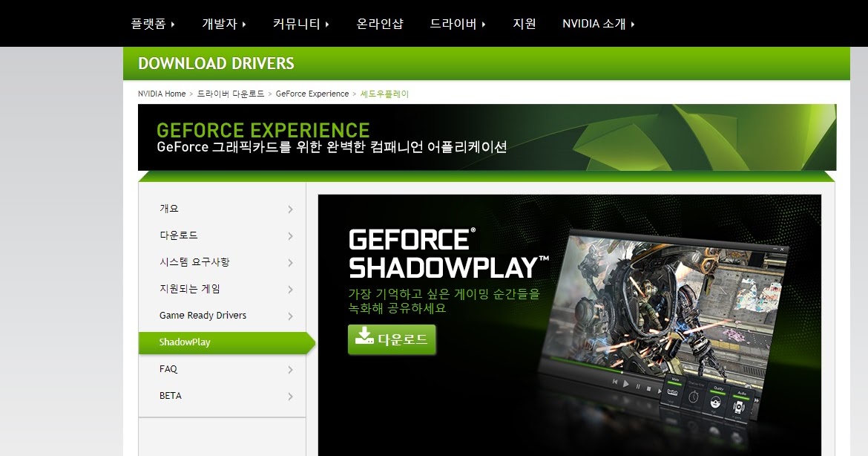Open the 온라인샵 menu item
868x456 pixels.
tap(380, 24)
